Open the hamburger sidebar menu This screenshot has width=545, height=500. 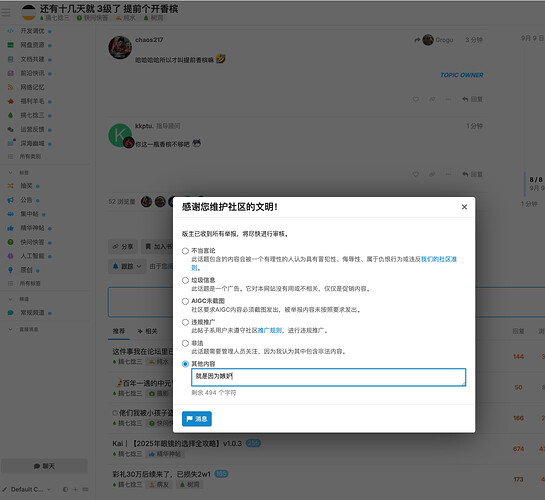(x=6, y=13)
